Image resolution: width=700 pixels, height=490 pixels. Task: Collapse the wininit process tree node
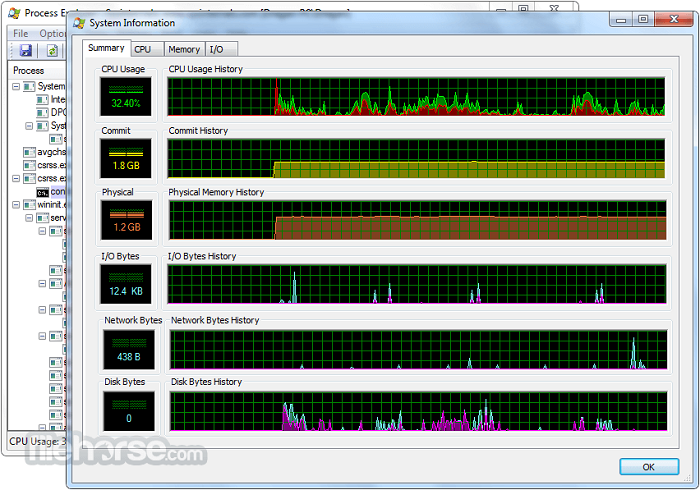17,205
